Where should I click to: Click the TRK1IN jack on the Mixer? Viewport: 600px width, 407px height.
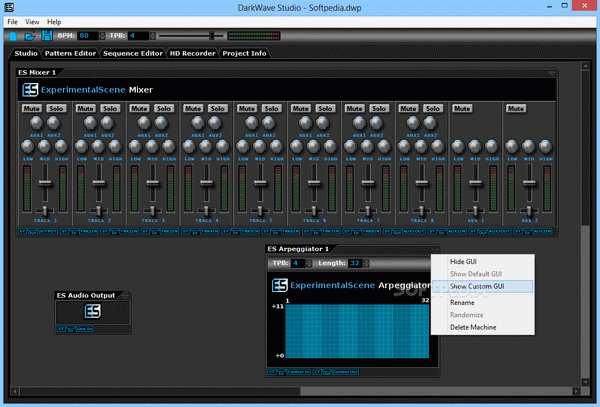point(79,232)
